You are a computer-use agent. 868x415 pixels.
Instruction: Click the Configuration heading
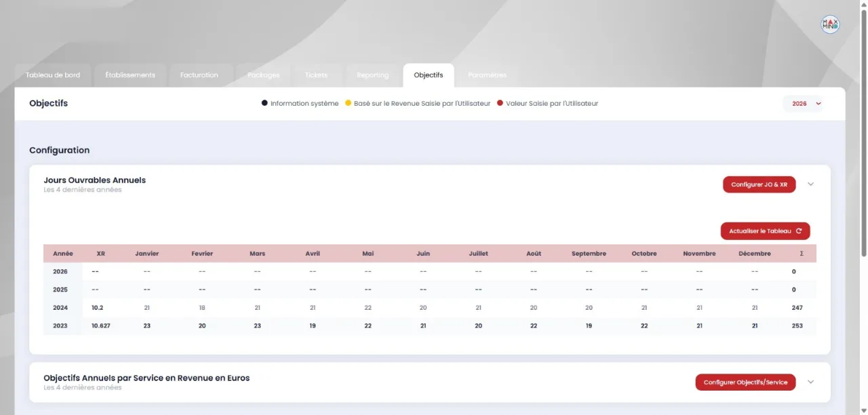[x=59, y=150]
